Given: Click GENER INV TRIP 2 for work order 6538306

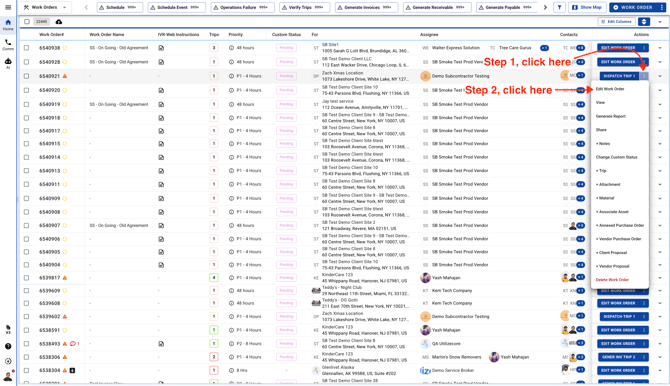Looking at the screenshot, I should coord(619,357).
